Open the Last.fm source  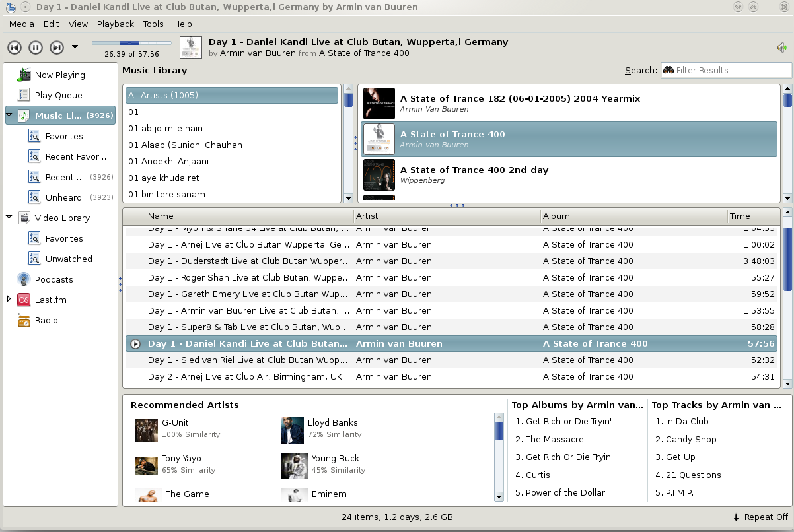[51, 300]
